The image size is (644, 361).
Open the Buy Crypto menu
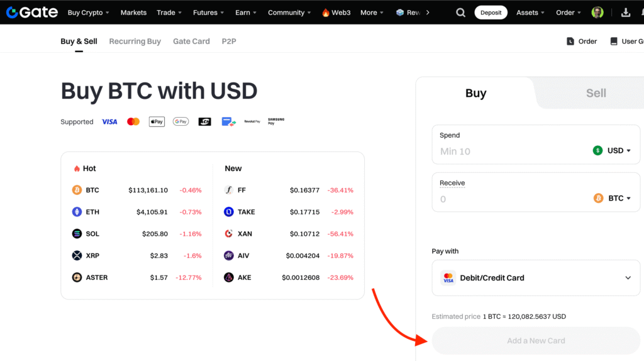coord(88,13)
